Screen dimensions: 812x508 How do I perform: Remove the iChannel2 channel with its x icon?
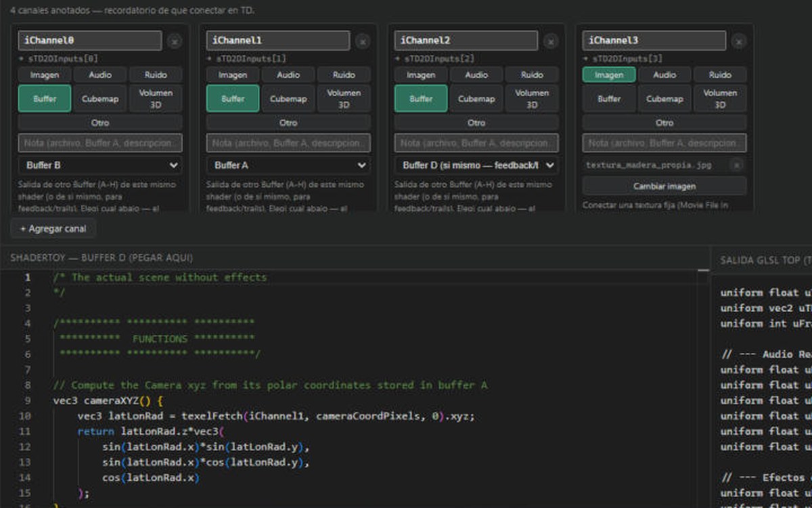point(550,41)
